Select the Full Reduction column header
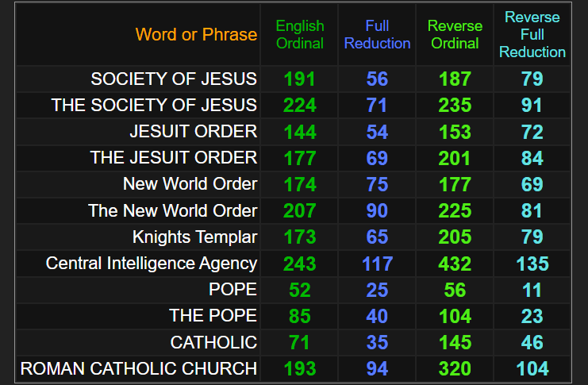This screenshot has width=588, height=385. pos(377,35)
